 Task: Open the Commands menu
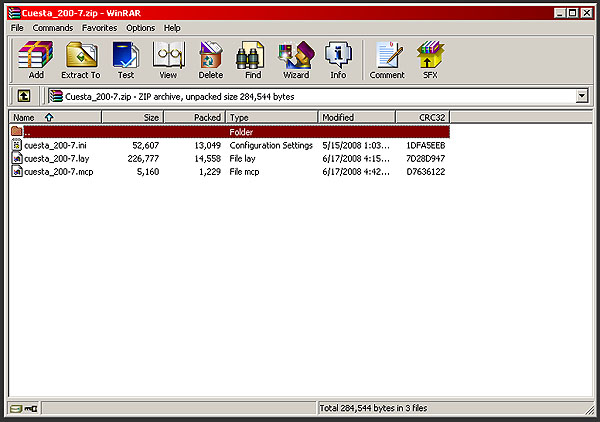pos(53,28)
